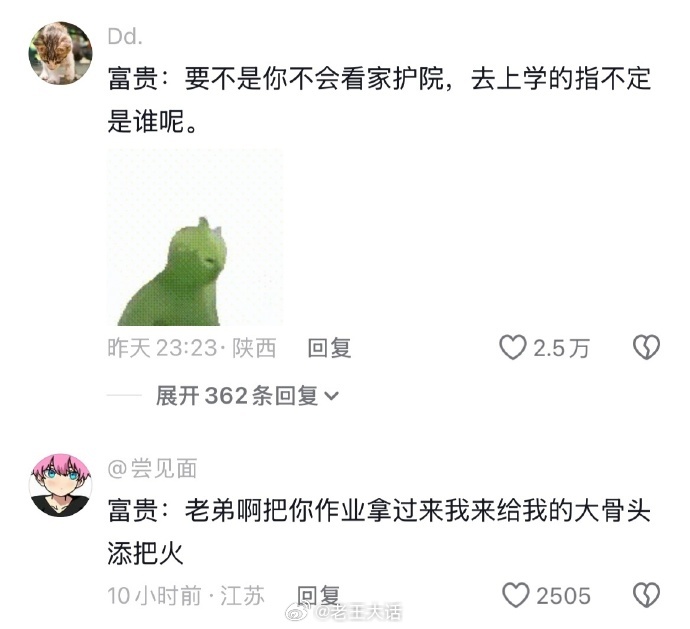The height and width of the screenshot is (629, 690).
Task: Reply to Dd.'s comment via 回复
Action: click(329, 348)
